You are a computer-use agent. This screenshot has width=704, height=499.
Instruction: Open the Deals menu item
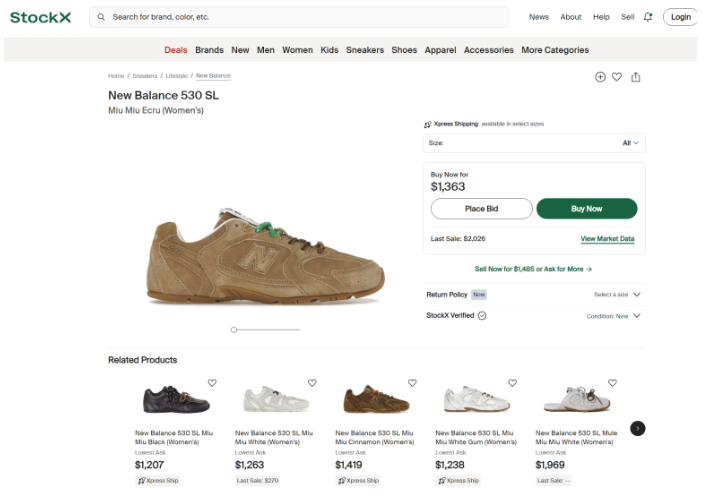pos(176,50)
